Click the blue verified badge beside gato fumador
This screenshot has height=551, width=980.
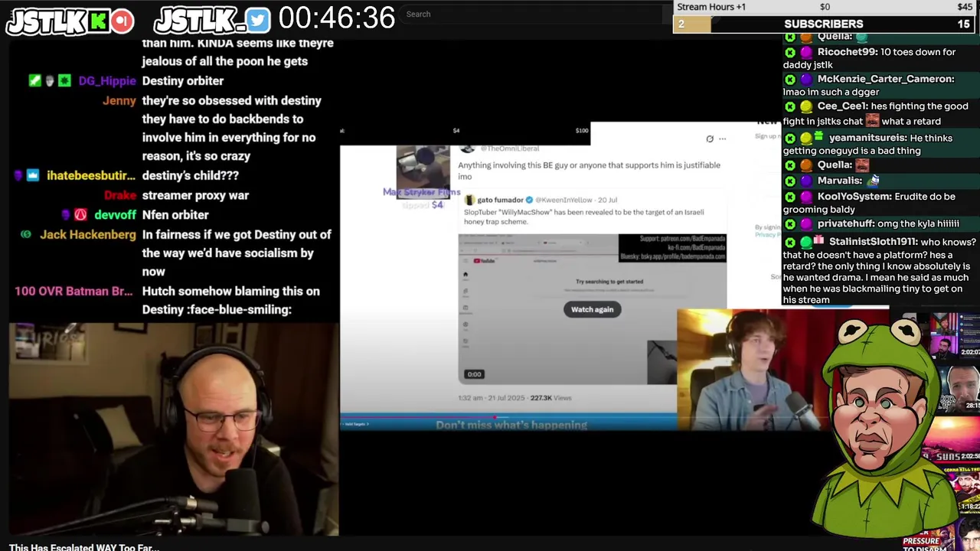coord(528,200)
